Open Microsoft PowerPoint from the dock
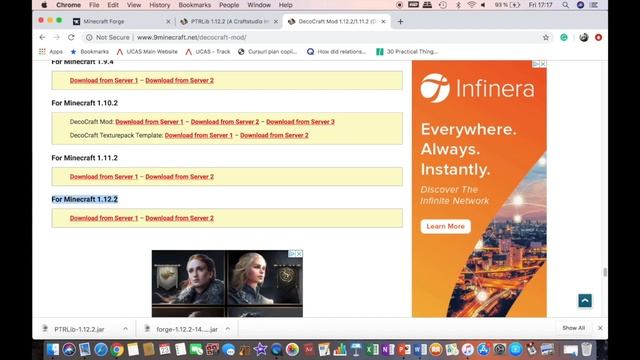640x360 pixels. click(404, 349)
